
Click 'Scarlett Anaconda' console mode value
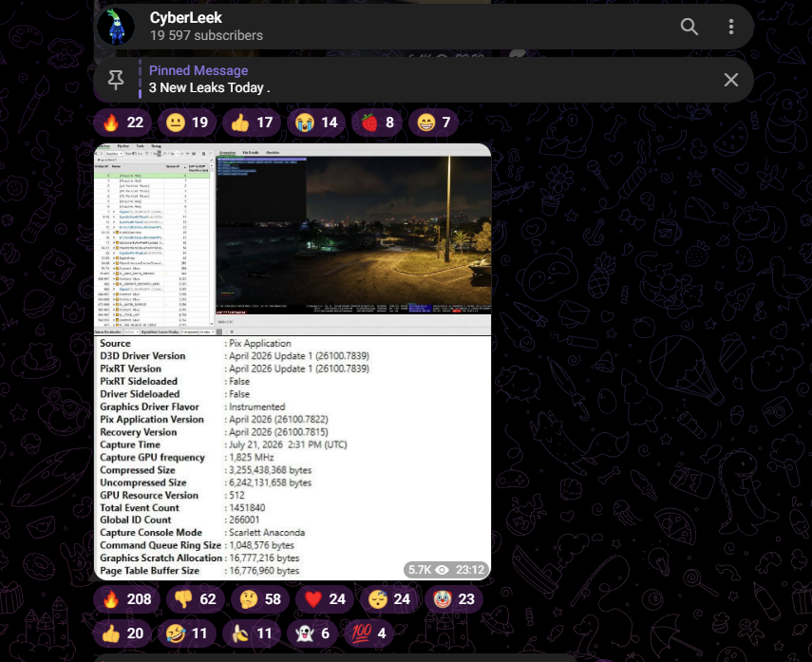click(267, 533)
